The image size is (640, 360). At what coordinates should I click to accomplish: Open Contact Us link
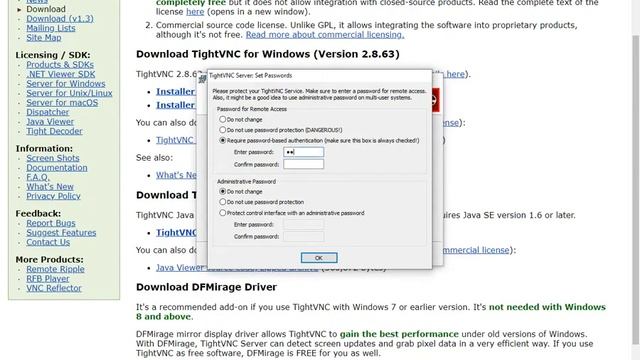click(x=48, y=242)
